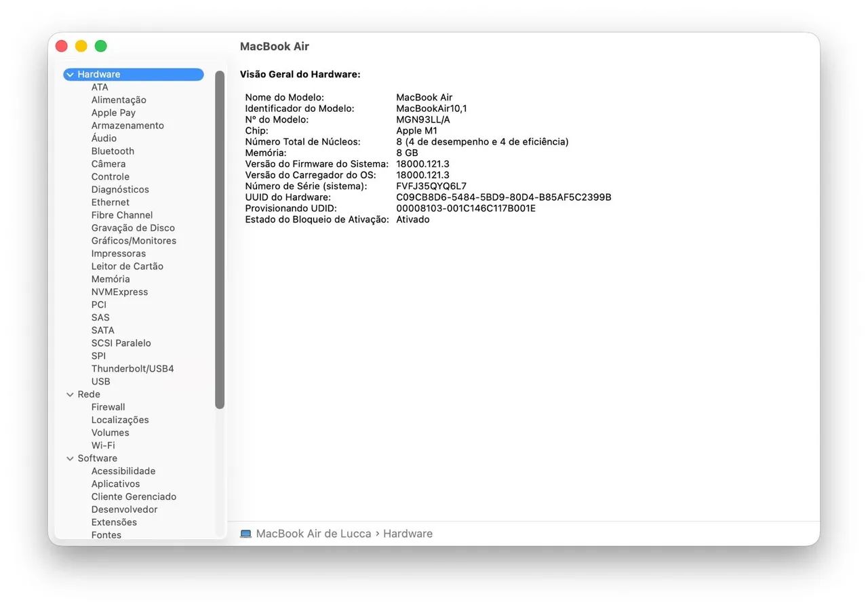The image size is (868, 609).
Task: Collapse the Rede section chevron
Action: (x=70, y=394)
